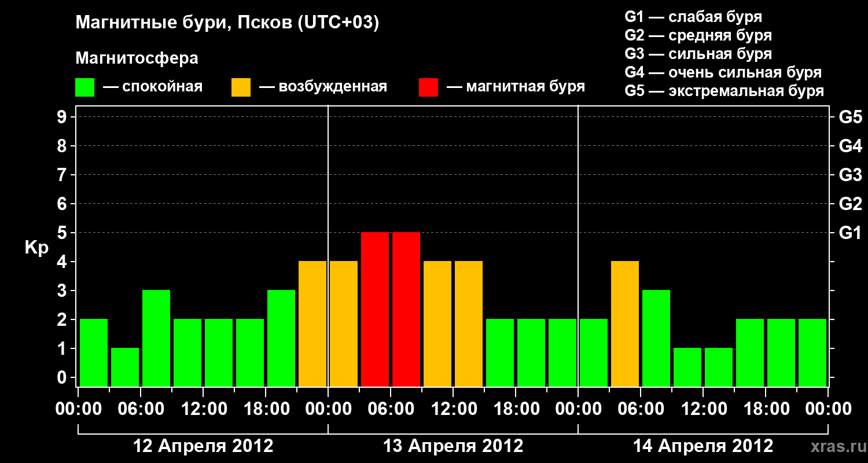
Task: Click the last green bar, 21:00–24:00 on 14 April
Action: 812,352
